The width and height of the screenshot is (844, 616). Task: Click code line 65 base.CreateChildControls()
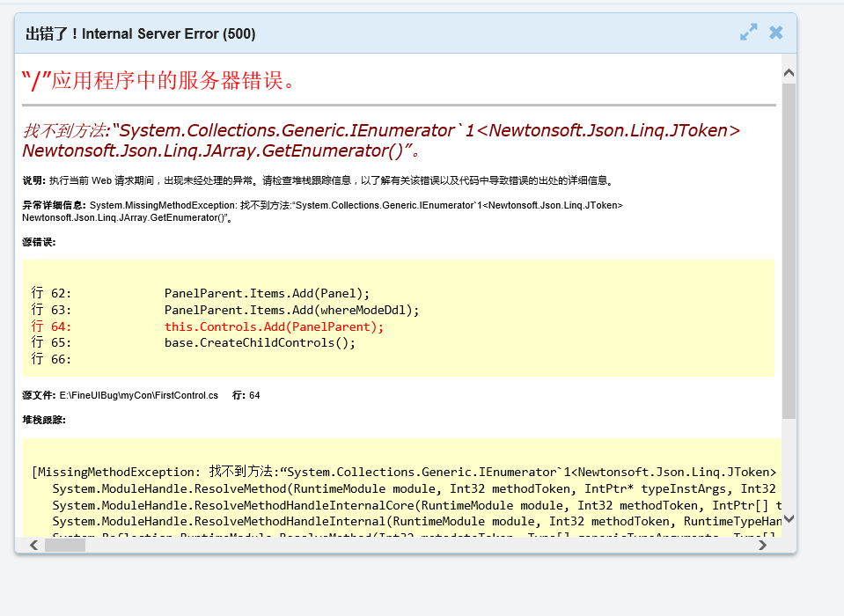coord(260,342)
